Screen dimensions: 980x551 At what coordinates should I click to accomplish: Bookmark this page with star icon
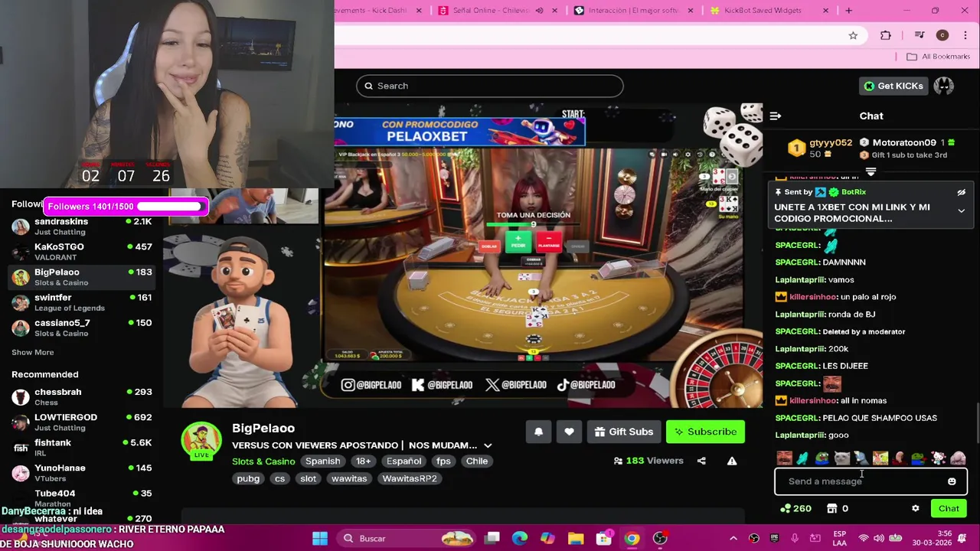(x=853, y=35)
